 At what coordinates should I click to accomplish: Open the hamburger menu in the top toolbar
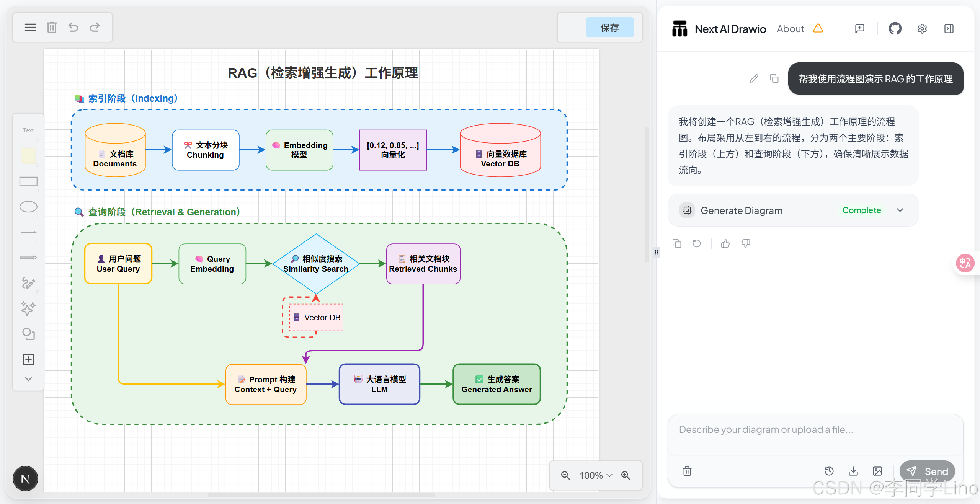click(30, 27)
